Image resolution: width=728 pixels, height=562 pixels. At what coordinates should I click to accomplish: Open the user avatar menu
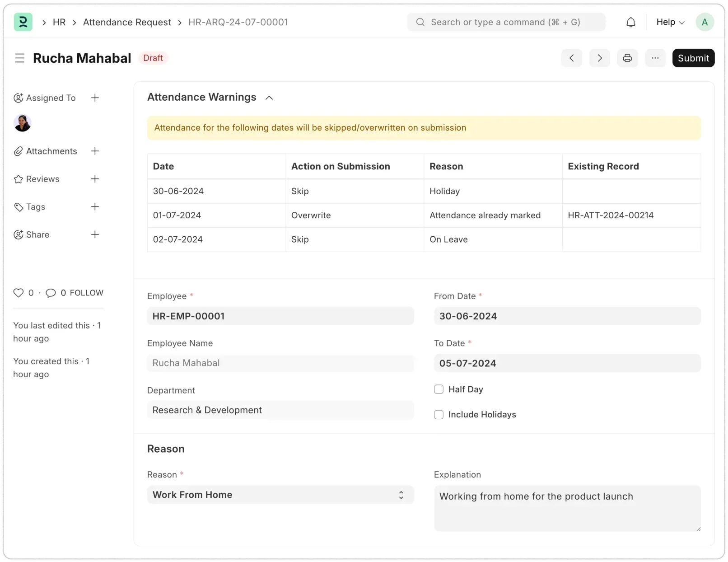(x=705, y=22)
